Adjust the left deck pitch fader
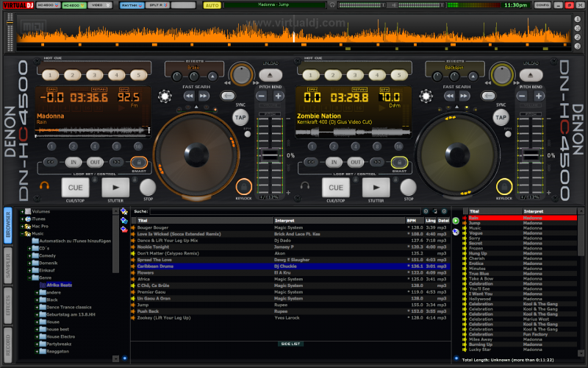Viewport: 588px width, 368px height. point(270,155)
